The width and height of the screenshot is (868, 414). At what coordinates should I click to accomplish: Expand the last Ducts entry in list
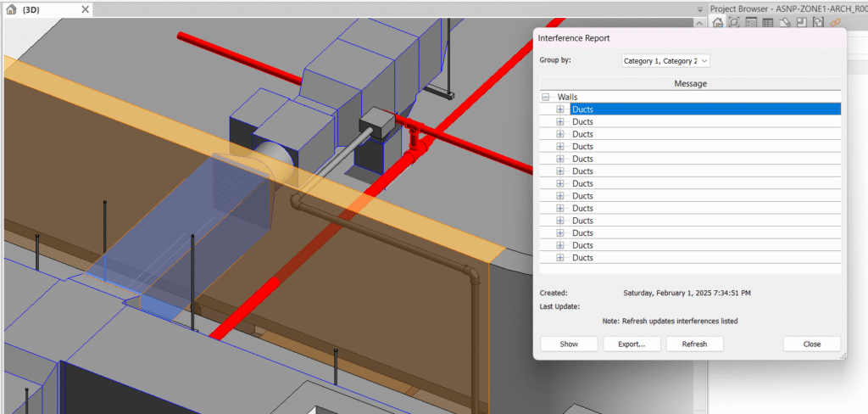point(560,258)
